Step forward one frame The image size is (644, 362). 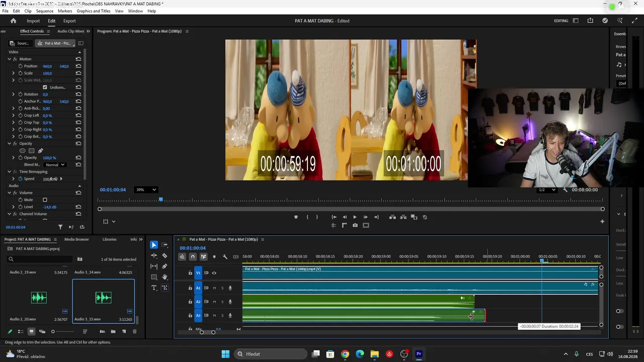(x=365, y=217)
